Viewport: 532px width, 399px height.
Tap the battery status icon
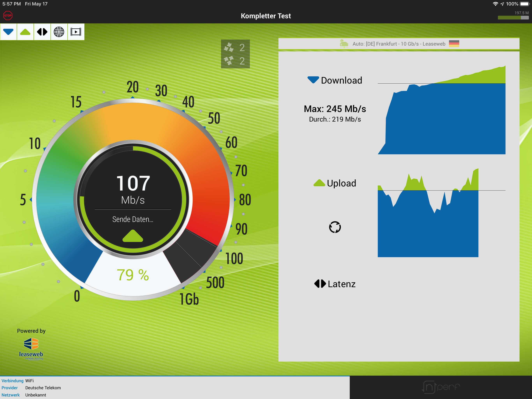(525, 4)
